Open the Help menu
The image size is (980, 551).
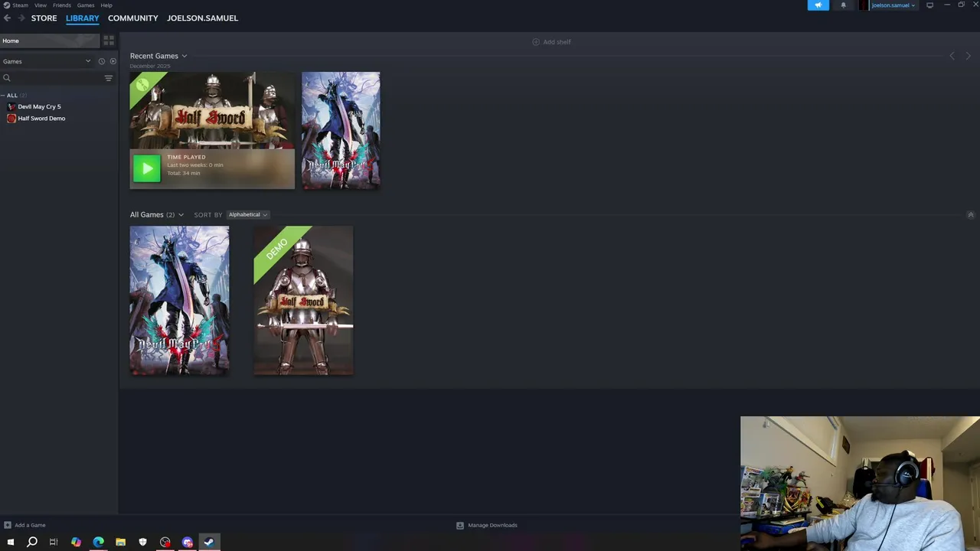pos(106,5)
